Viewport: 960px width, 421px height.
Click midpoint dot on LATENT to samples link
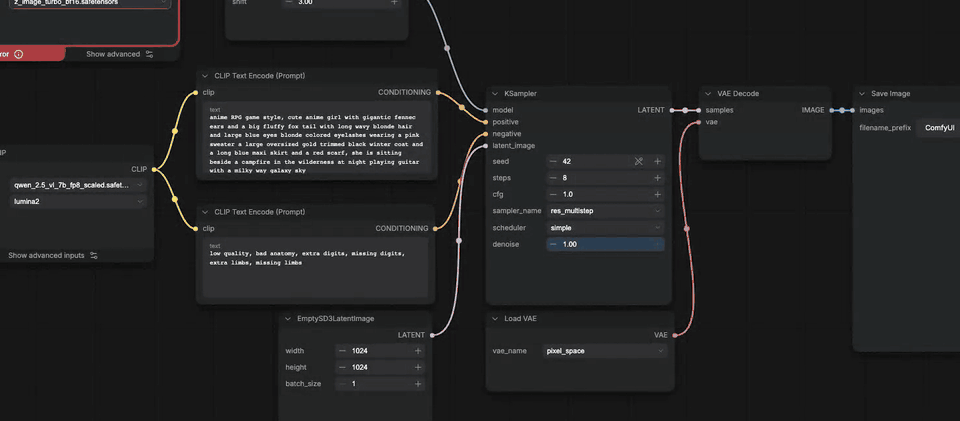pyautogui.click(x=686, y=110)
